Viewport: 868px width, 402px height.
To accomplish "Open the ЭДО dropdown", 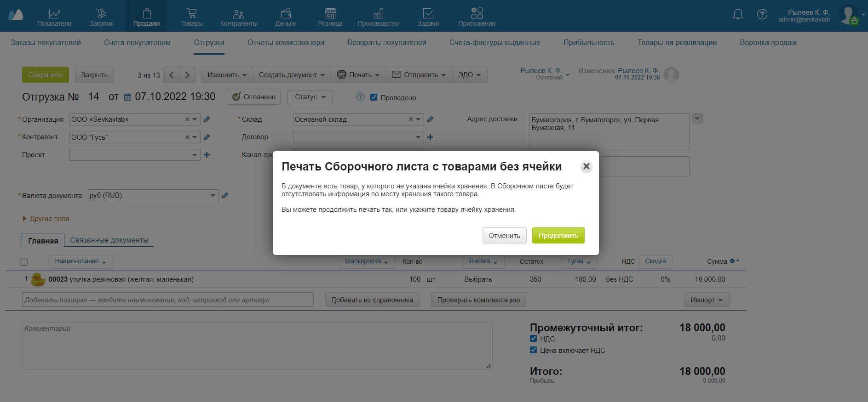I will click(x=470, y=75).
